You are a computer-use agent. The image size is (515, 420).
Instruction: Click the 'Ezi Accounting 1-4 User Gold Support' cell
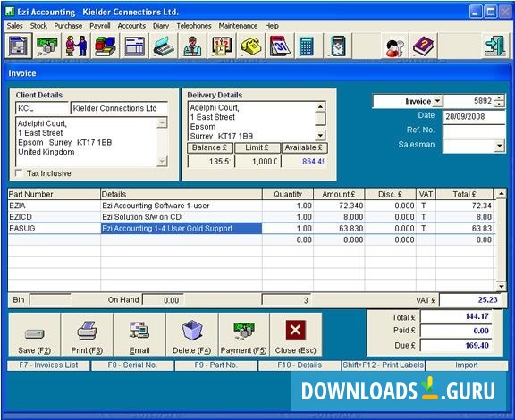[182, 229]
